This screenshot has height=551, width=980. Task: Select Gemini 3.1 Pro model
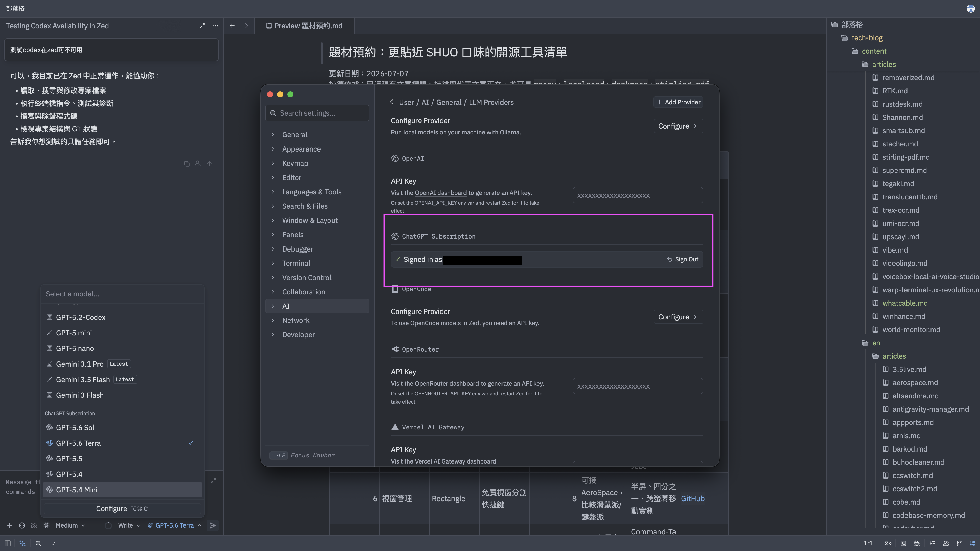[x=122, y=364]
